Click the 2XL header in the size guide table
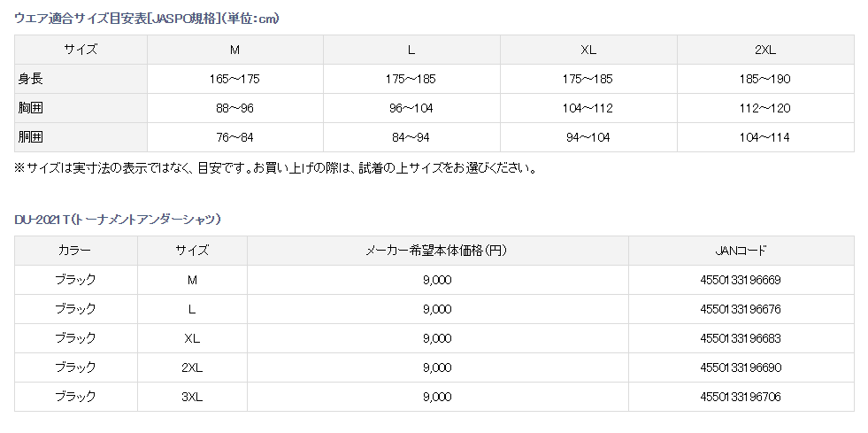Image resolution: width=868 pixels, height=433 pixels. [764, 50]
